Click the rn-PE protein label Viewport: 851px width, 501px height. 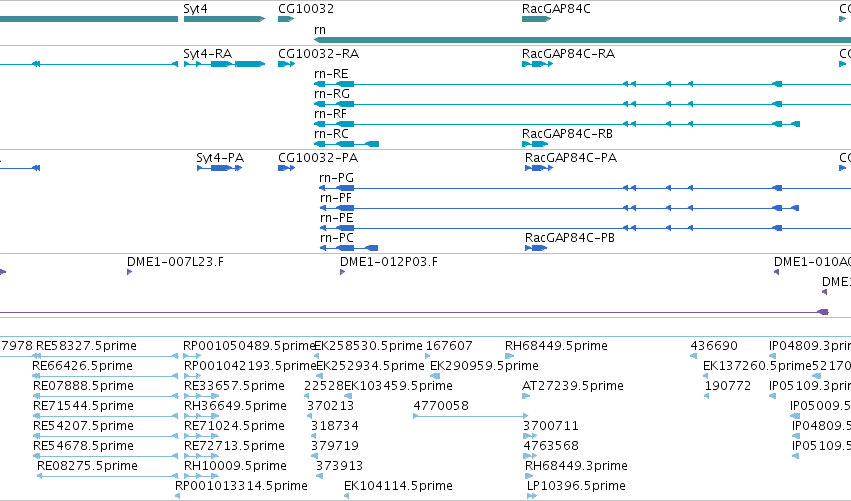tap(336, 218)
